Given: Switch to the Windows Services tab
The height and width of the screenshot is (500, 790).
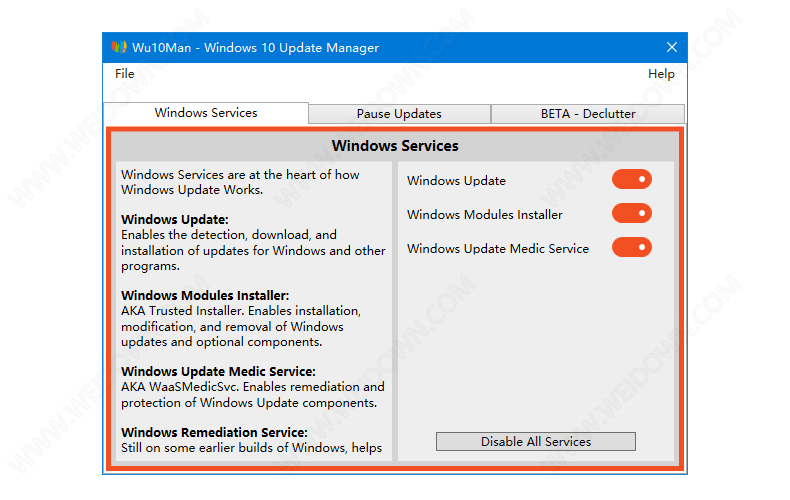Looking at the screenshot, I should pyautogui.click(x=206, y=113).
